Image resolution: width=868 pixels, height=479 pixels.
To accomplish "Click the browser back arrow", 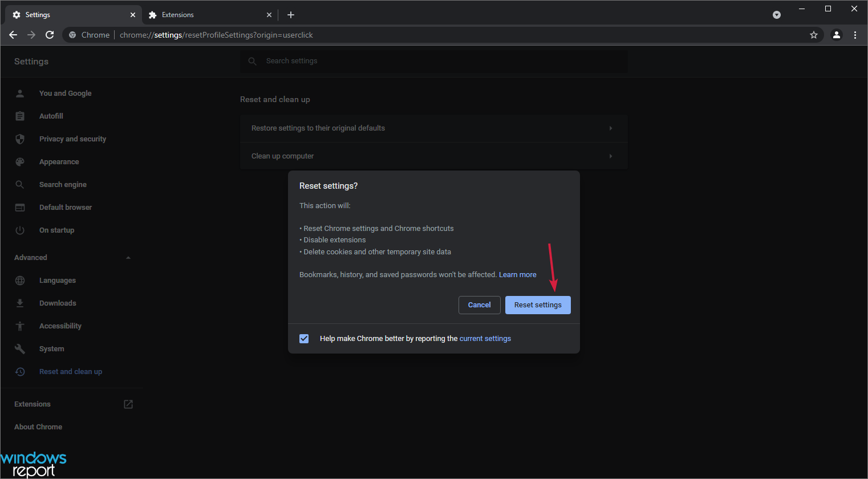I will [x=13, y=35].
